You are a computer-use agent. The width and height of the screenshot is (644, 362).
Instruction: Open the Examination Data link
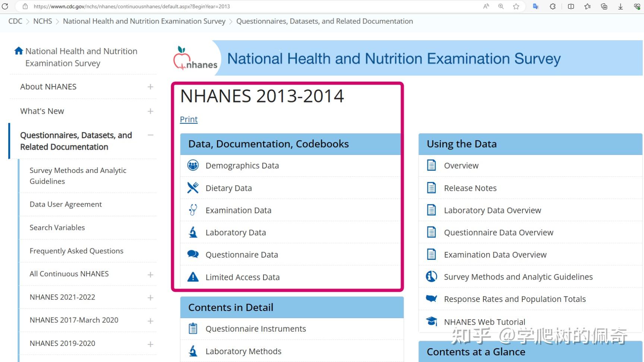click(x=239, y=210)
